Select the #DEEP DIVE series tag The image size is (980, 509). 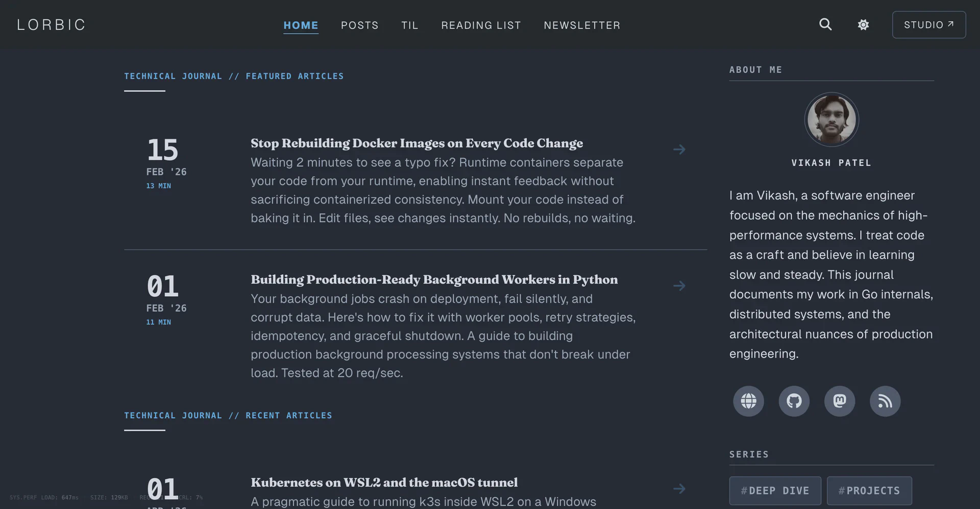tap(775, 491)
